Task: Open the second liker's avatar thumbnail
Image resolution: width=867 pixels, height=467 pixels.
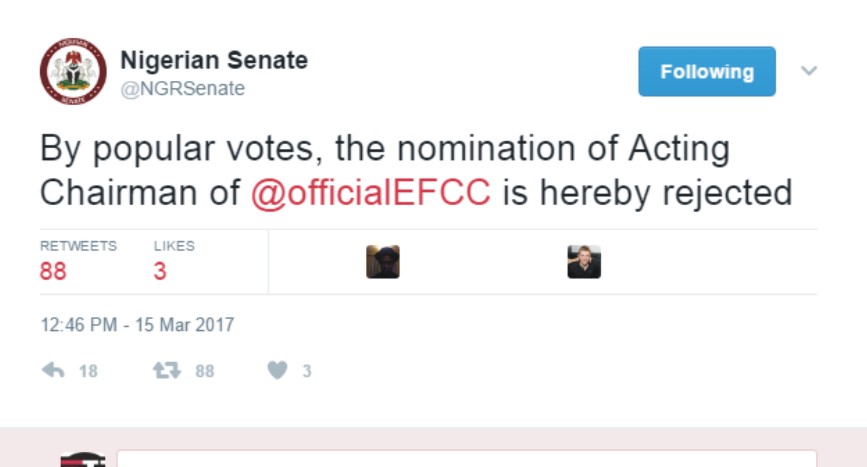Action: click(584, 262)
